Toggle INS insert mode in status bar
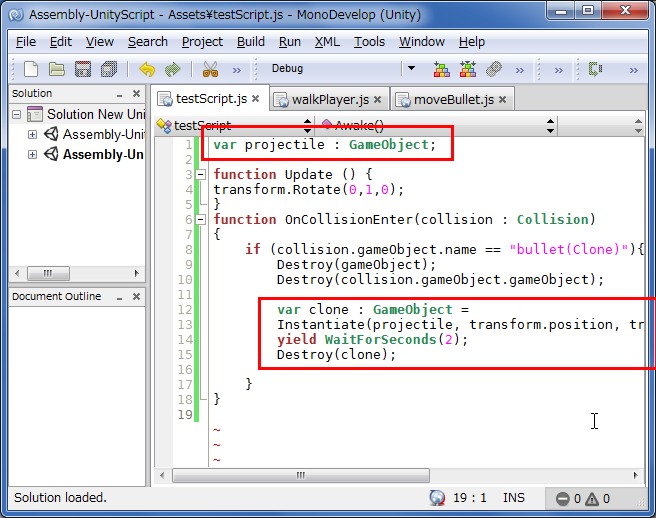656x518 pixels. tap(514, 497)
